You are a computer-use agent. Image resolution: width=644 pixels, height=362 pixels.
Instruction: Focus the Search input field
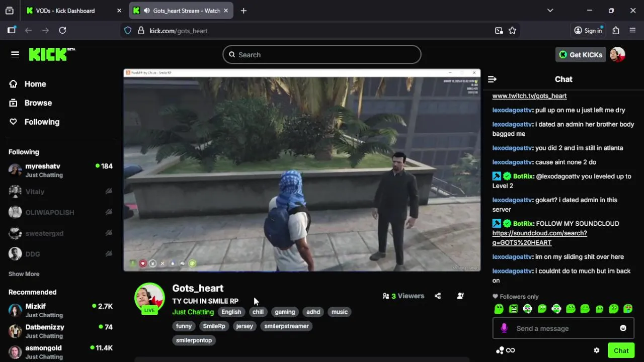[x=322, y=55]
